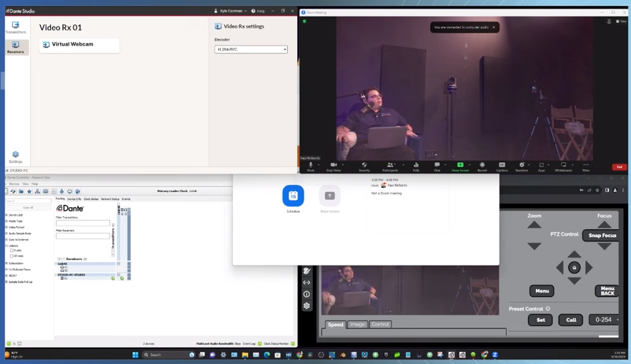The height and width of the screenshot is (364, 631).
Task: Click Share Screen icon in Zoom home window
Action: [329, 196]
